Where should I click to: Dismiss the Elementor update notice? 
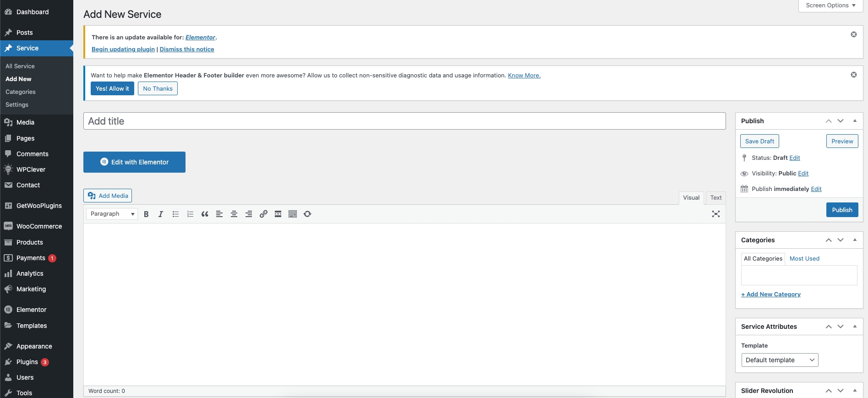tap(853, 34)
